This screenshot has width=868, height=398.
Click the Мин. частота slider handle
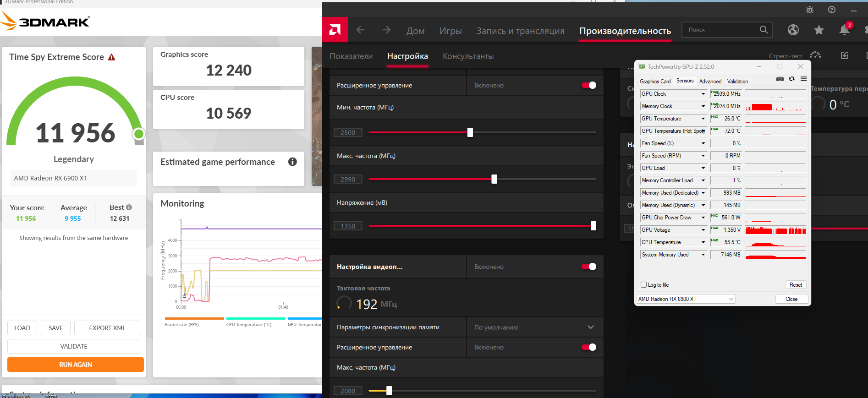click(470, 132)
